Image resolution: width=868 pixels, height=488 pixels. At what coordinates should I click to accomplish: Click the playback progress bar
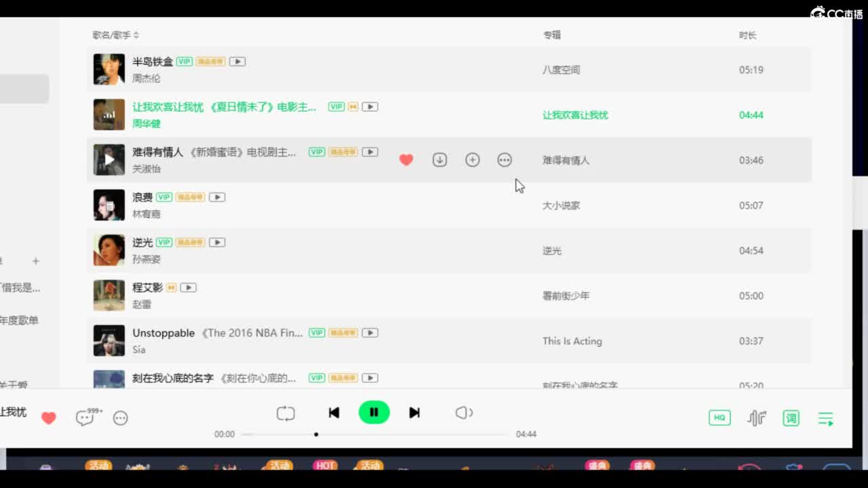(374, 434)
